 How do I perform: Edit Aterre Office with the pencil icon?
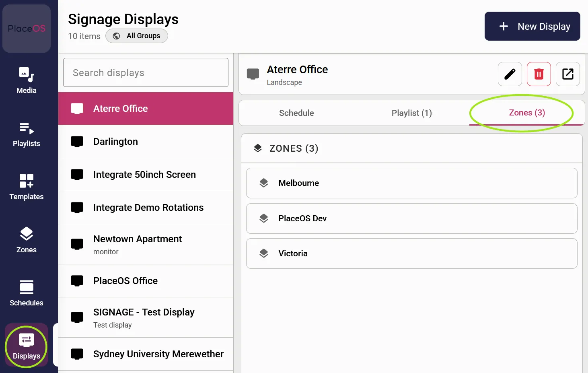(510, 74)
